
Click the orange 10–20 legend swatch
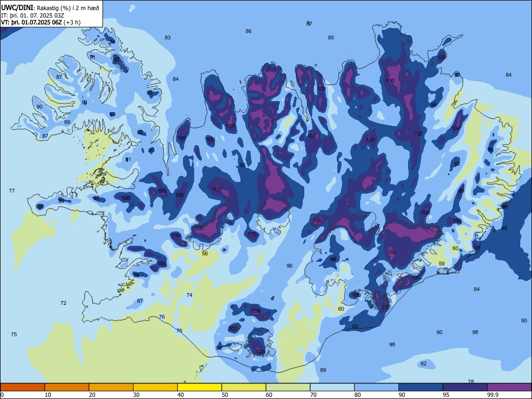point(67,387)
